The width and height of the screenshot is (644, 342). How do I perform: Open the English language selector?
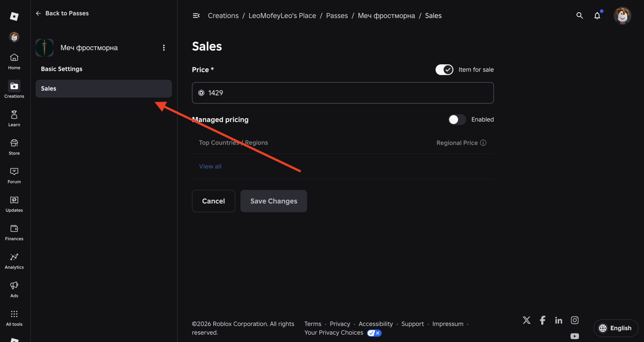(x=616, y=328)
